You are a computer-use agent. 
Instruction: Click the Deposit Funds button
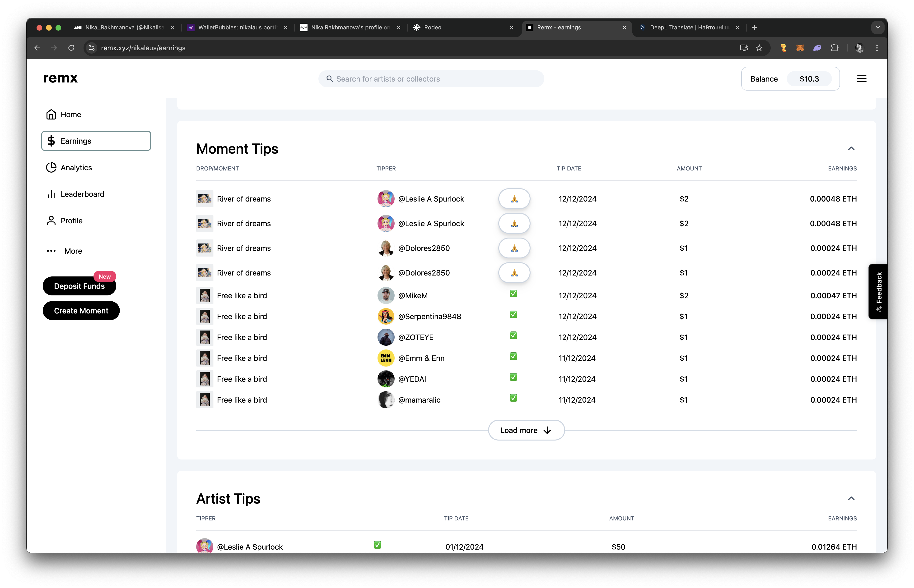[79, 286]
